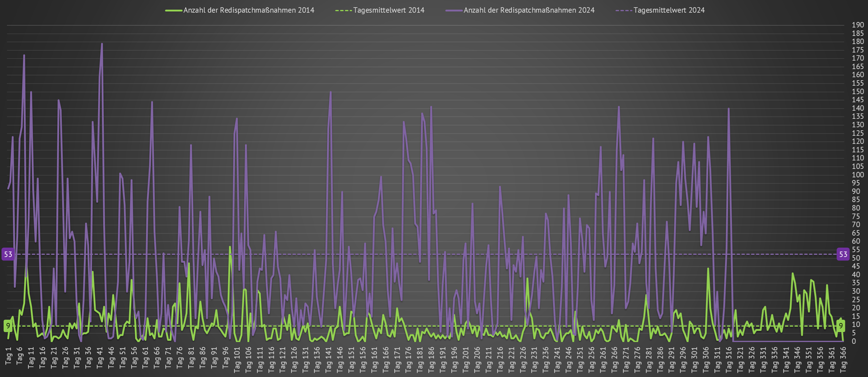868x377 pixels.
Task: Hide the Anzahl der Redispatchmaßnahmen 2024 series
Action: click(529, 10)
